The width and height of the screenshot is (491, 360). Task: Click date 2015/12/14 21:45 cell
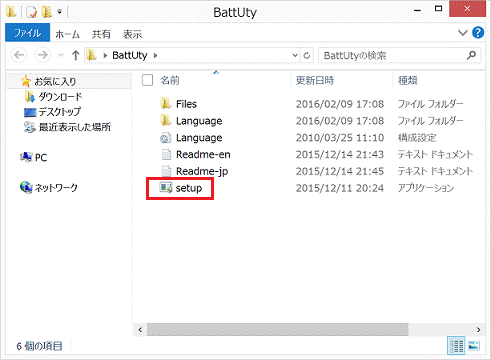tap(340, 171)
